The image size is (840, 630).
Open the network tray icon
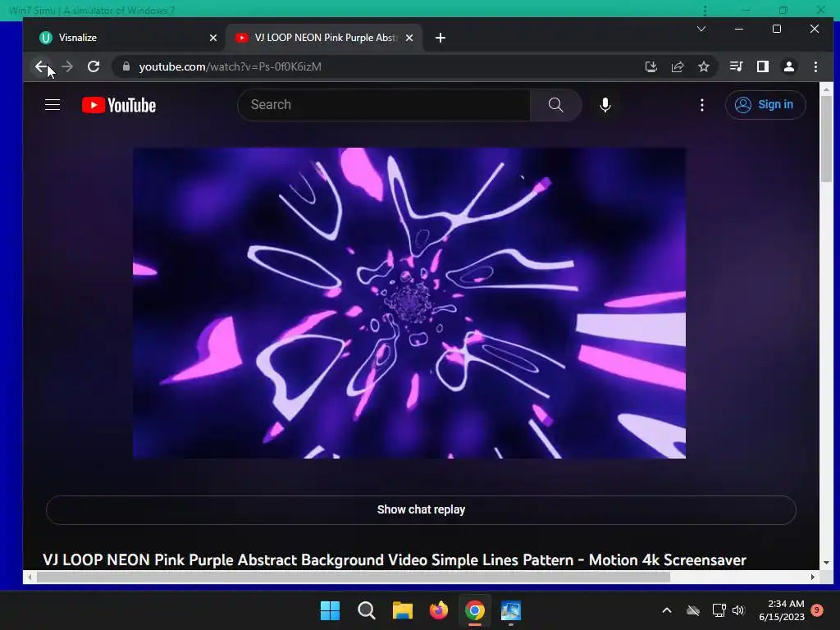[719, 610]
